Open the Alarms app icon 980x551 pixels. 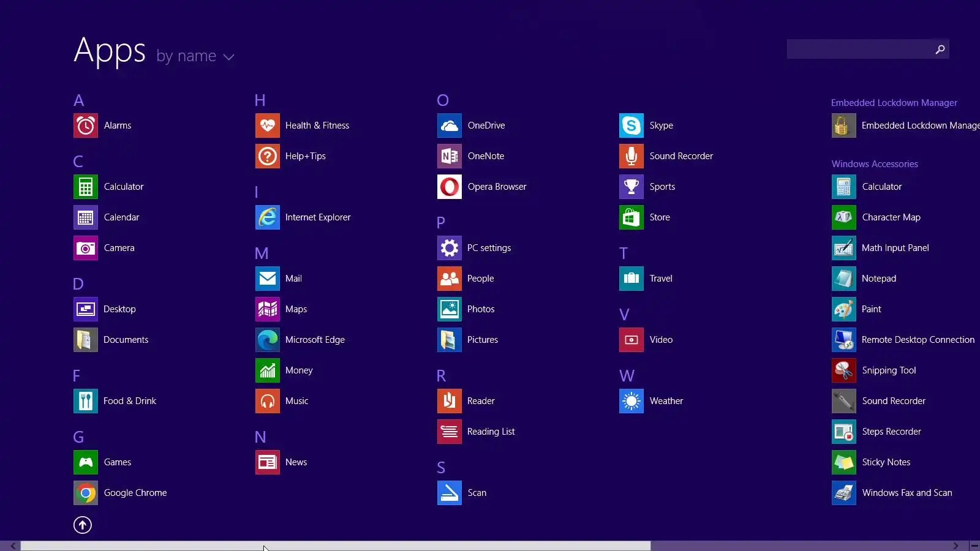[x=86, y=126]
